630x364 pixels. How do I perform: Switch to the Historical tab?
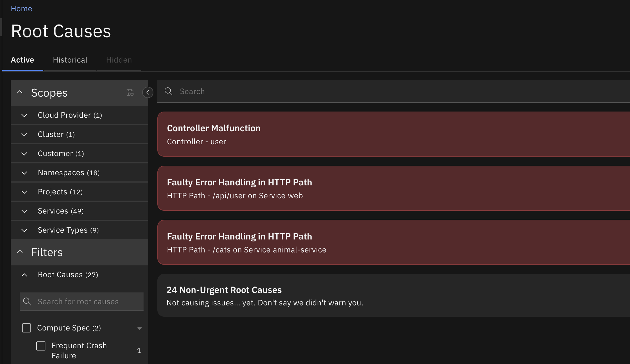pyautogui.click(x=70, y=60)
